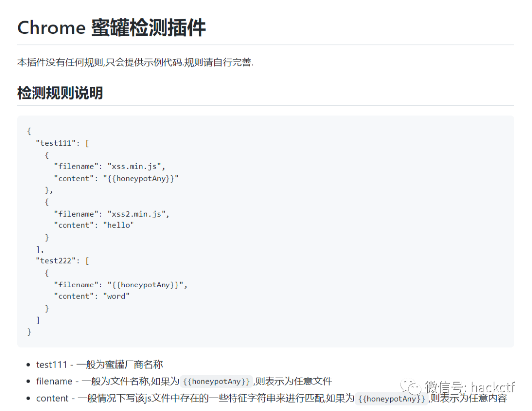Image resolution: width=532 pixels, height=411 pixels.
Task: Click the content line under xss.min.js
Action: tap(116, 178)
